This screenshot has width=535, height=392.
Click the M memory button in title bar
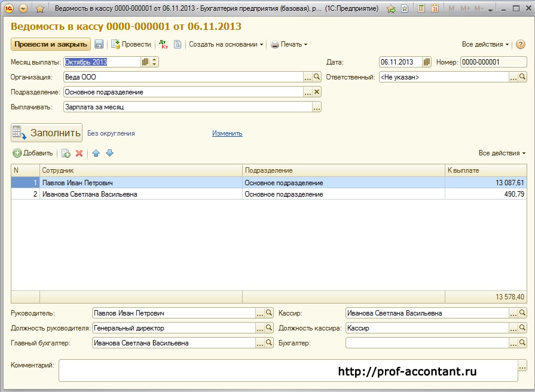[451, 8]
